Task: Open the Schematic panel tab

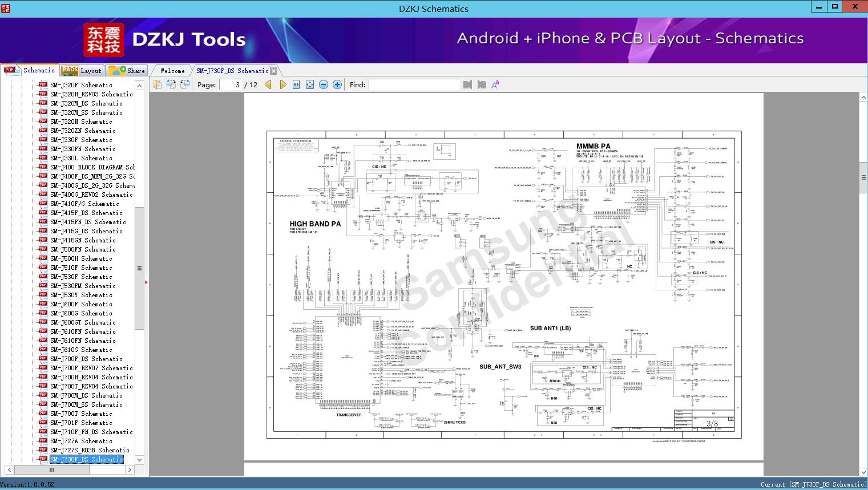Action: (x=30, y=70)
